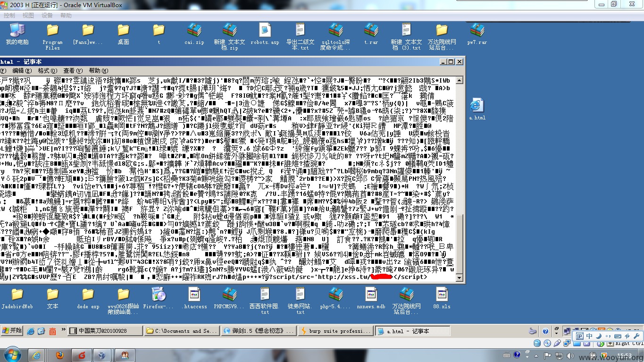Open guest quick launch Internet Explorer

pos(32,331)
